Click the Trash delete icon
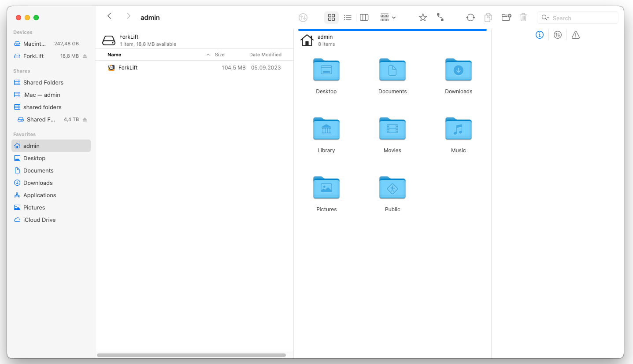633x364 pixels. 523,18
